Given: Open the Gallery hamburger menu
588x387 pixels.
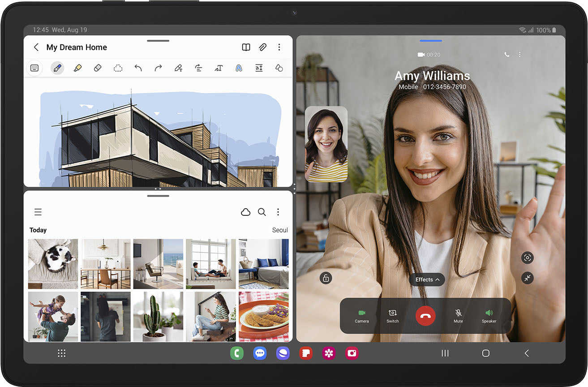Looking at the screenshot, I should click(x=38, y=212).
